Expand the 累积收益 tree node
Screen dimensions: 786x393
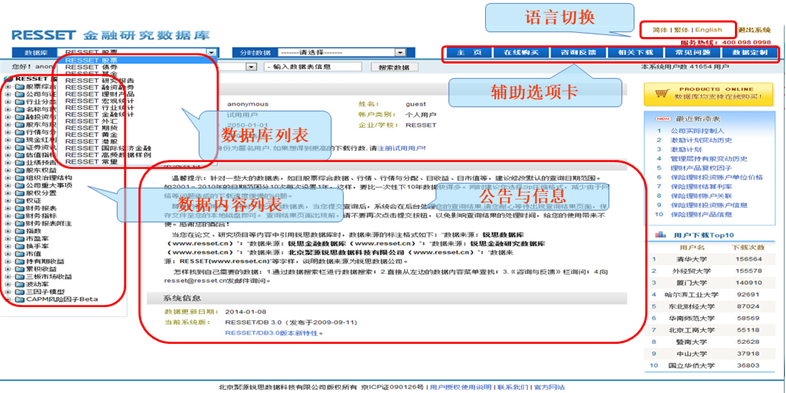(x=8, y=269)
